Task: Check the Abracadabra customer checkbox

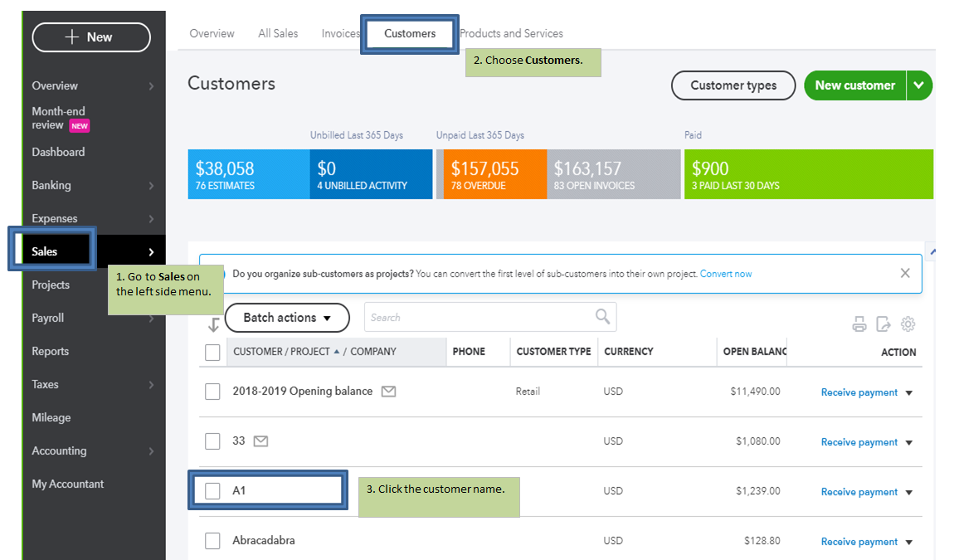Action: pos(212,541)
